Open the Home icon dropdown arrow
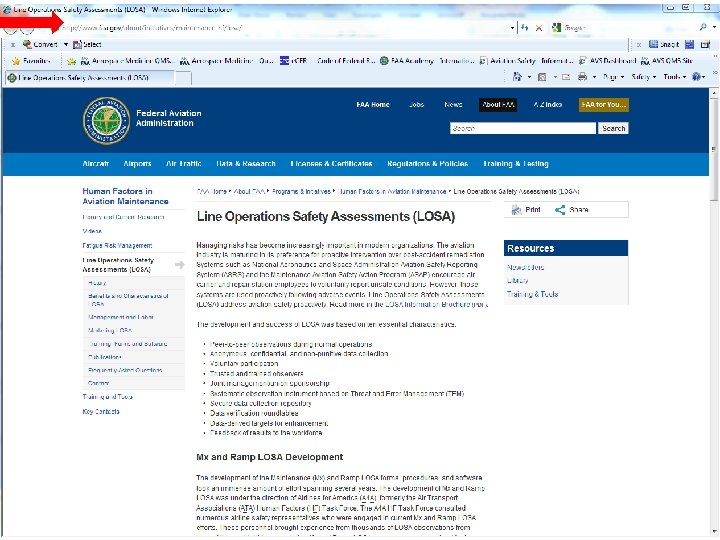Viewport: 720px width, 540px height. pos(529,77)
